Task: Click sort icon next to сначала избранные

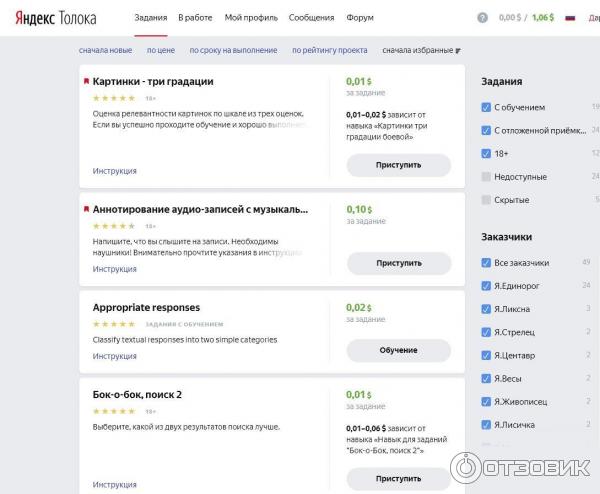Action: click(x=458, y=50)
